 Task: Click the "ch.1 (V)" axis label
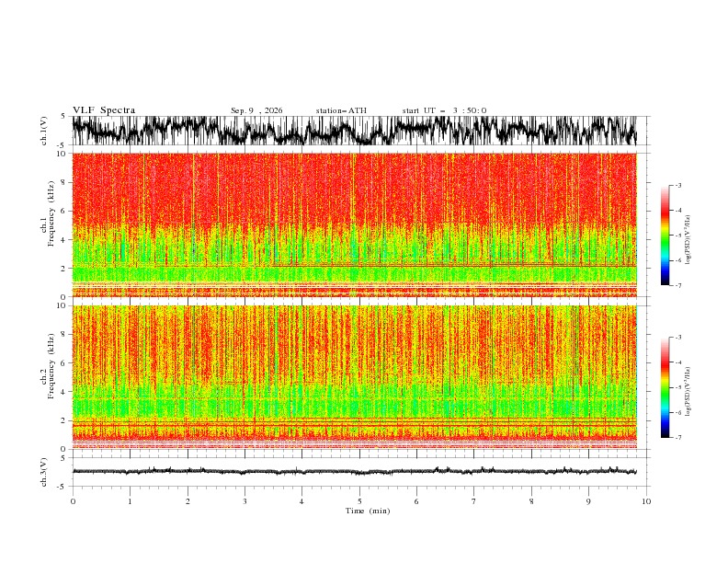44,131
